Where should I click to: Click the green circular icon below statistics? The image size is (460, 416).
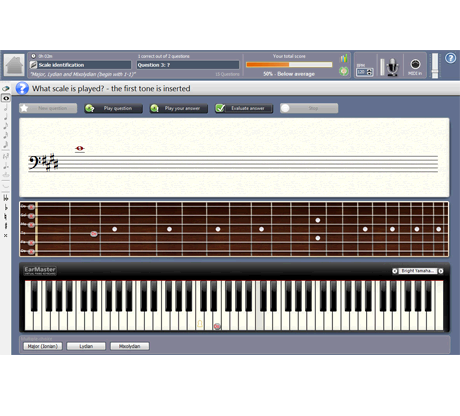pos(344,71)
